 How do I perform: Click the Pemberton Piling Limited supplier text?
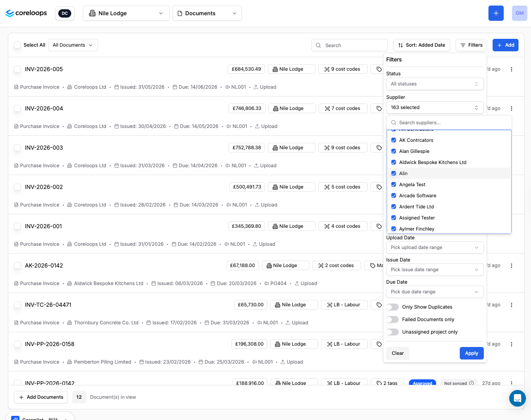click(x=102, y=362)
